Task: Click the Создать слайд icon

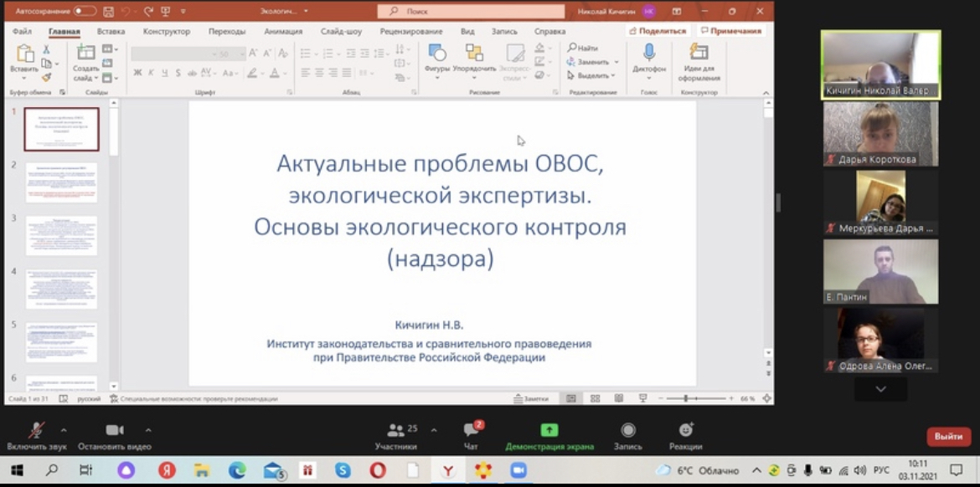Action: pyautogui.click(x=85, y=53)
